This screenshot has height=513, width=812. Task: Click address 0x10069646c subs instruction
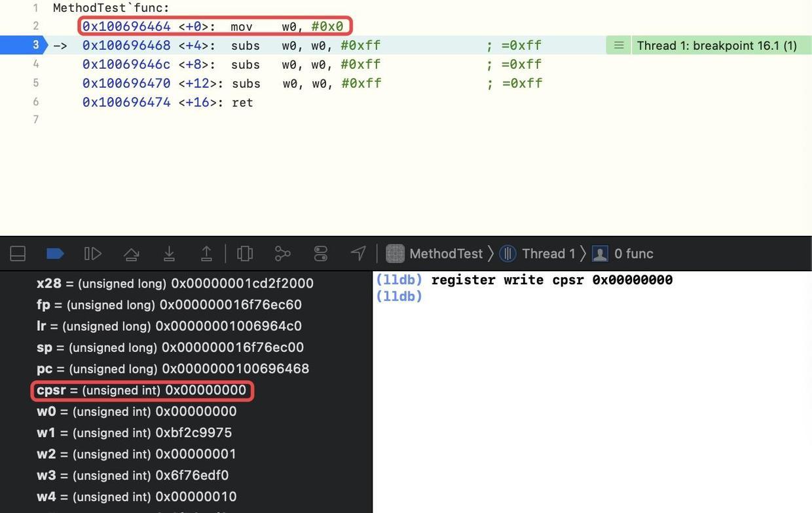click(x=231, y=64)
